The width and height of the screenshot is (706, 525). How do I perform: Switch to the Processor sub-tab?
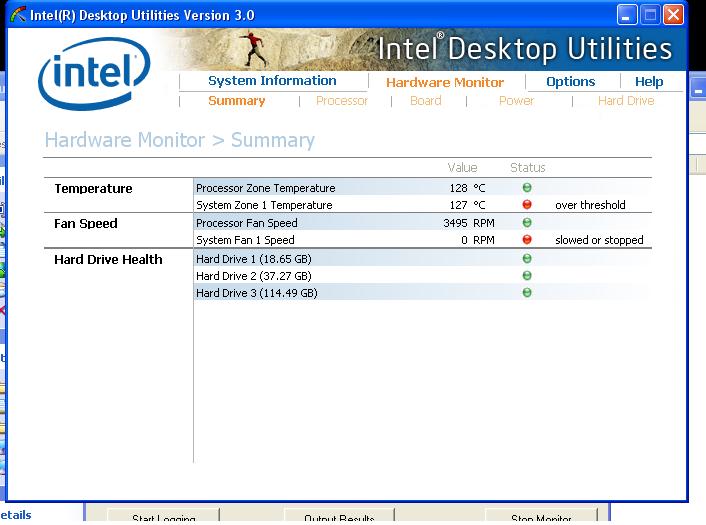pyautogui.click(x=342, y=100)
